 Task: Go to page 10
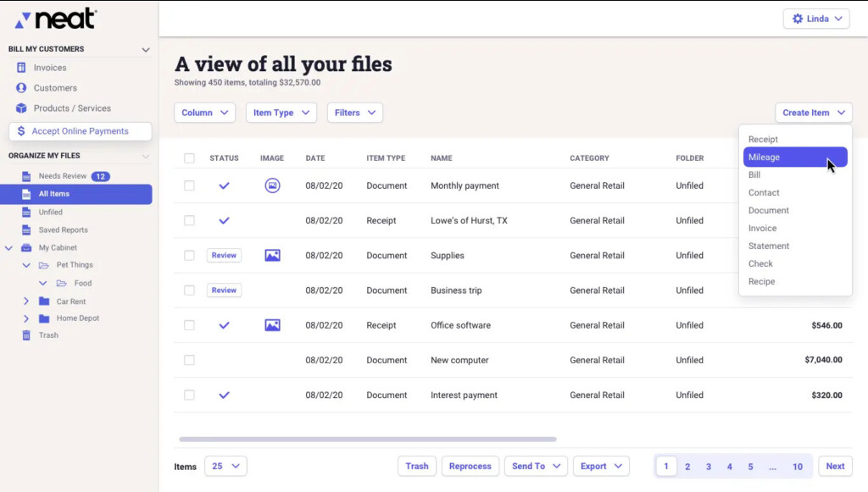[797, 467]
